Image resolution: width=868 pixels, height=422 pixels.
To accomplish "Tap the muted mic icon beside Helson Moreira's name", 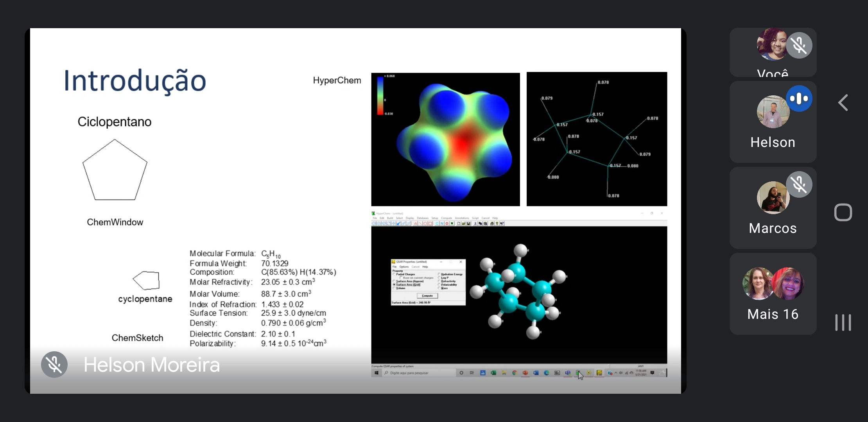I will (54, 365).
